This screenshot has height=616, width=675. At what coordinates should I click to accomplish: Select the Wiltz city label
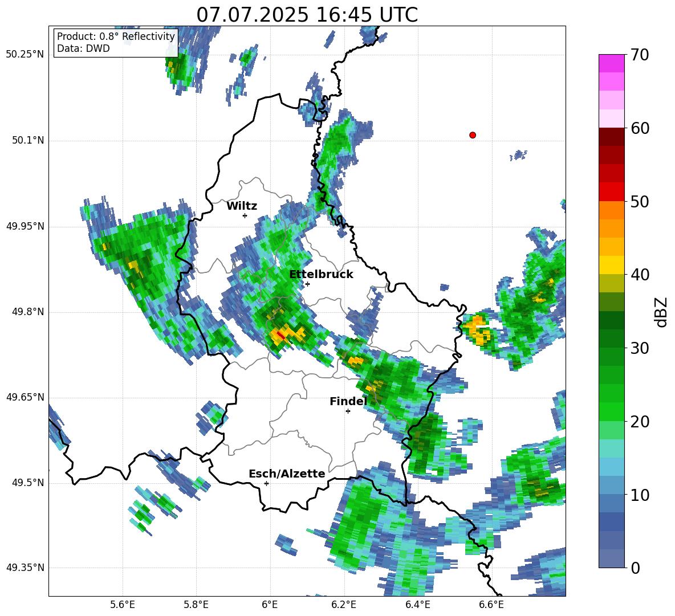click(242, 206)
